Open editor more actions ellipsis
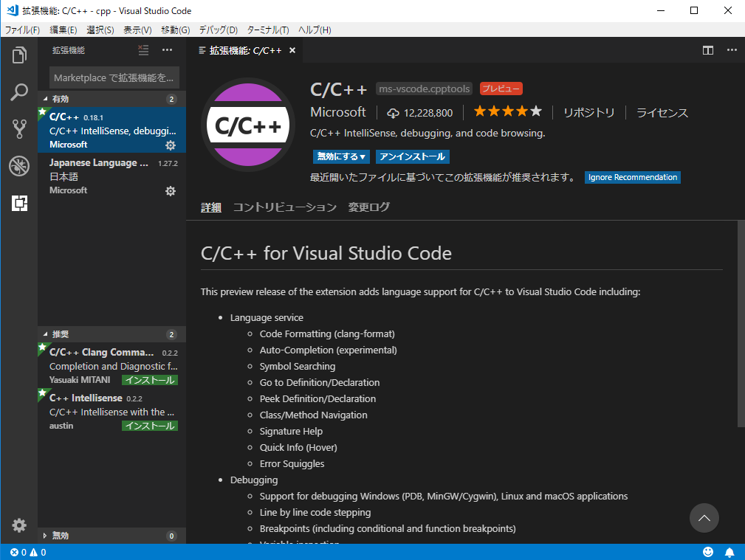Screen dimensions: 745x560 [732, 50]
